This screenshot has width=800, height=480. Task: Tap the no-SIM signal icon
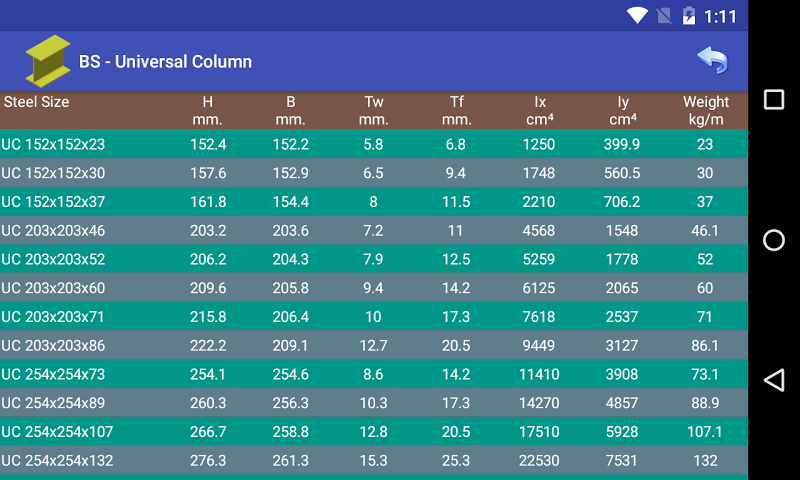[x=663, y=16]
